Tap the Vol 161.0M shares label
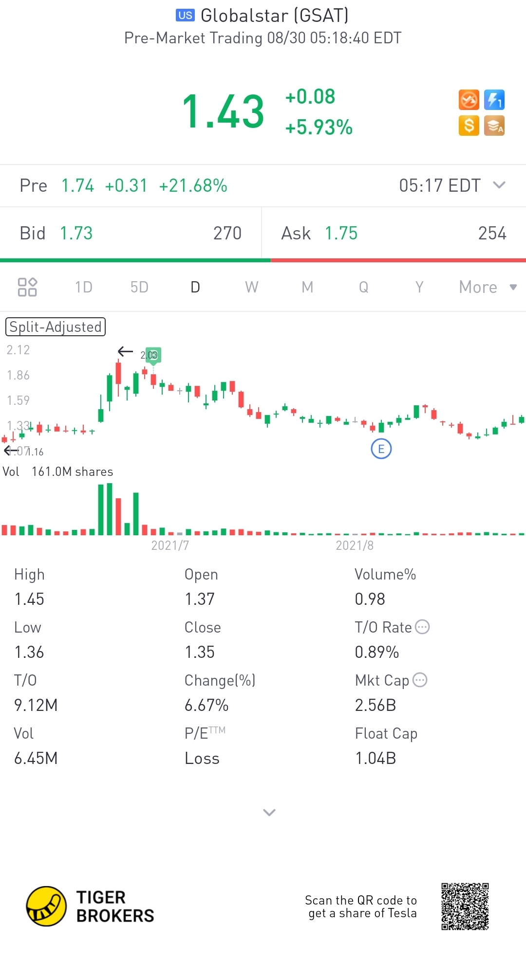The width and height of the screenshot is (526, 980). (x=58, y=472)
